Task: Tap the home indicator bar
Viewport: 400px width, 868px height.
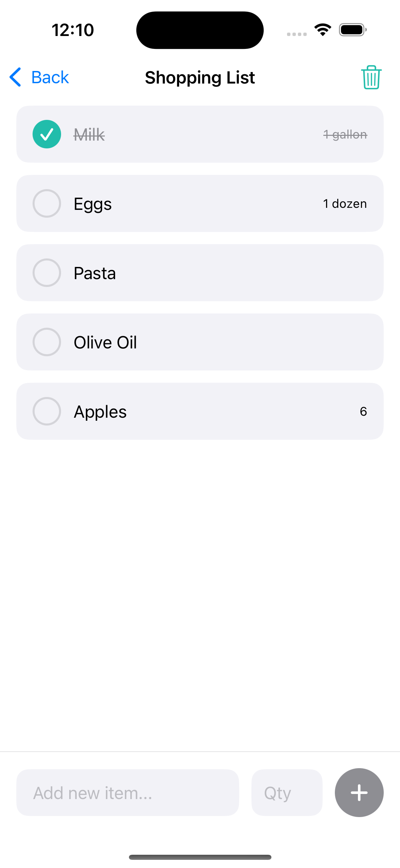Action: pyautogui.click(x=200, y=857)
